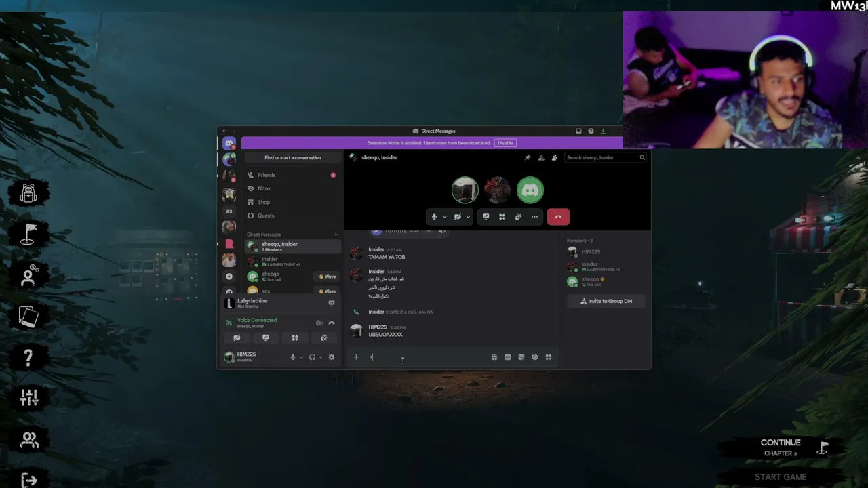Open the soundboard in the call controls
This screenshot has height=488, width=868.
tap(518, 217)
